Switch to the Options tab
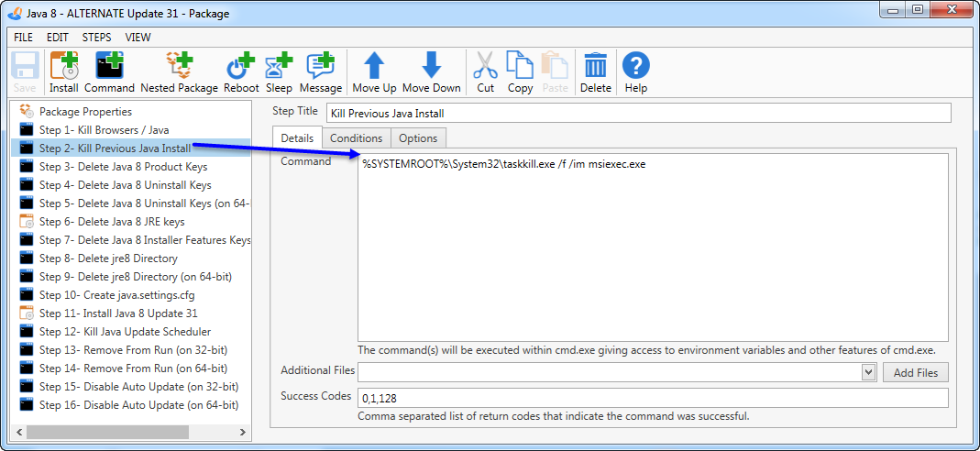 click(x=418, y=138)
